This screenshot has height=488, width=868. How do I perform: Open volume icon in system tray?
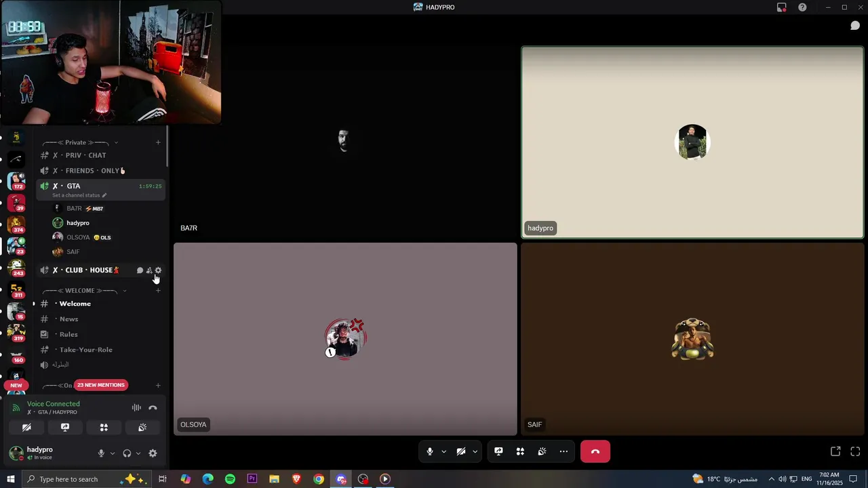pyautogui.click(x=782, y=479)
